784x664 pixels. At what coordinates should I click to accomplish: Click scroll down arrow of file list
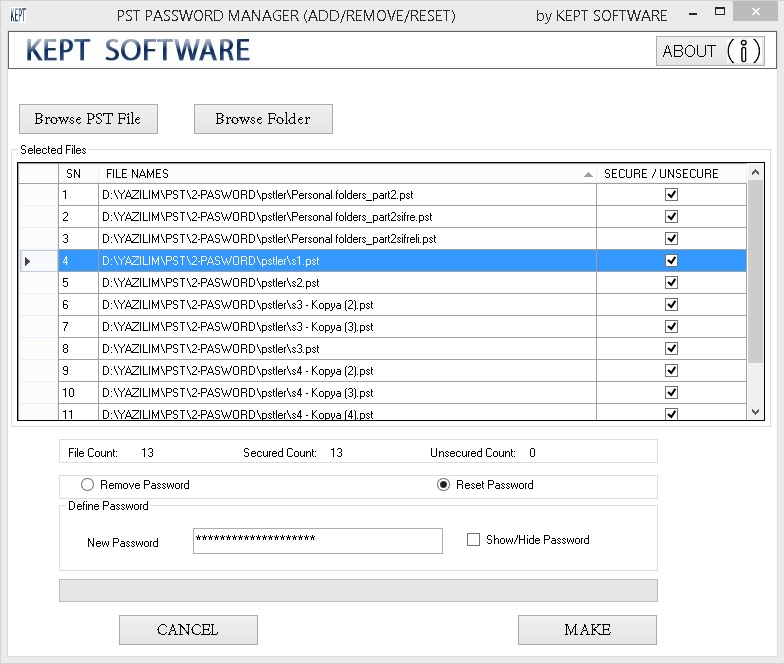coord(755,412)
